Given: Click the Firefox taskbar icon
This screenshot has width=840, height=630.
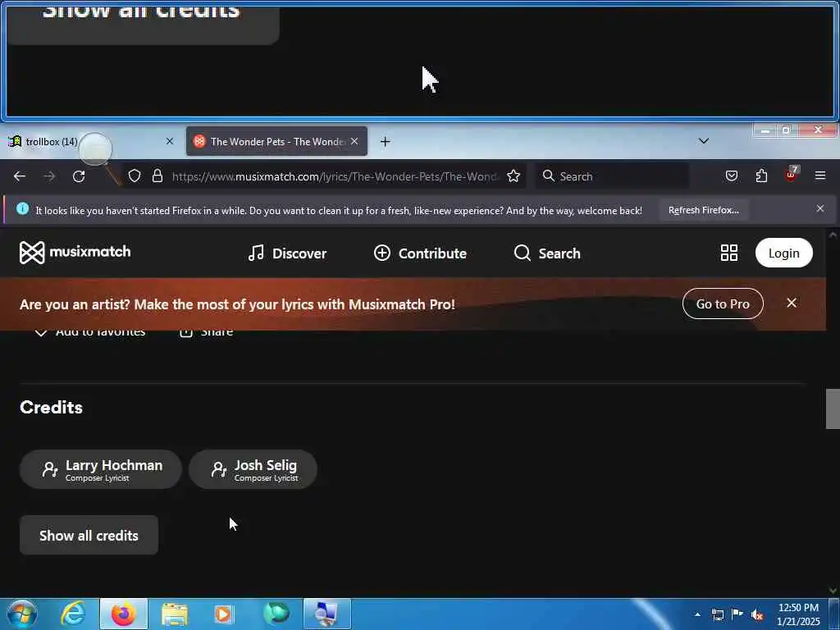Looking at the screenshot, I should (123, 614).
